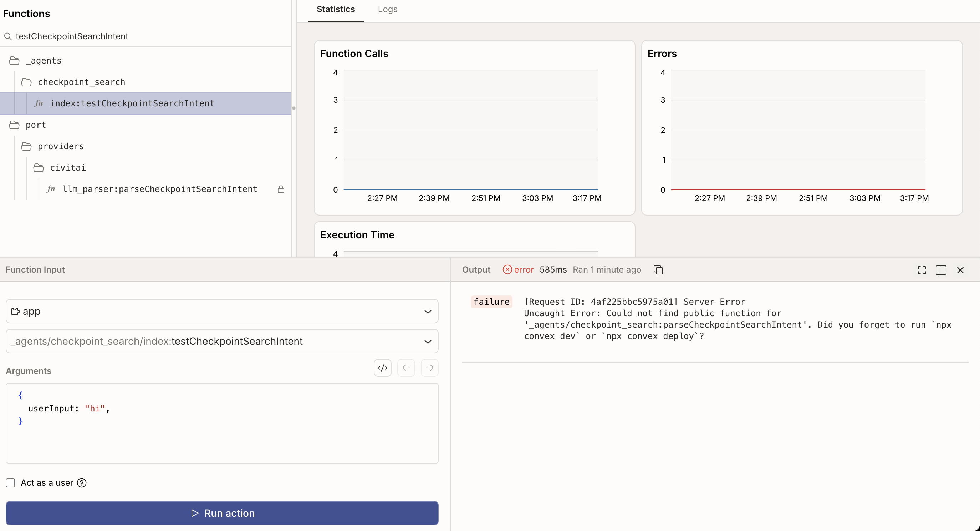Click the lock icon on parseCheckpointSearchIntent

pyautogui.click(x=281, y=189)
